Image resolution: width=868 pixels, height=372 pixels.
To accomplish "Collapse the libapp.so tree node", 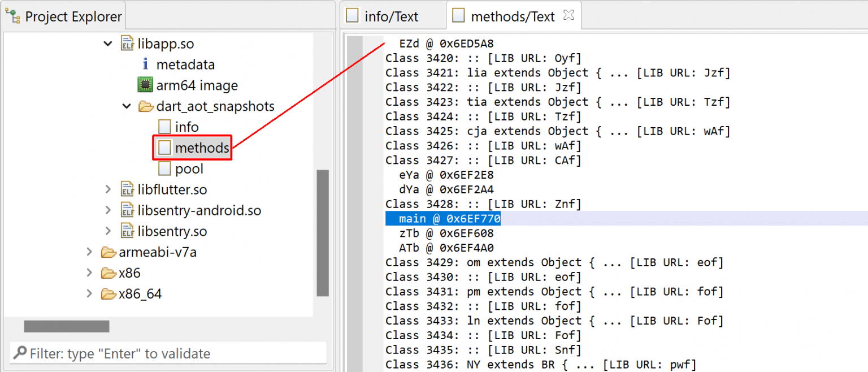I will (x=107, y=44).
